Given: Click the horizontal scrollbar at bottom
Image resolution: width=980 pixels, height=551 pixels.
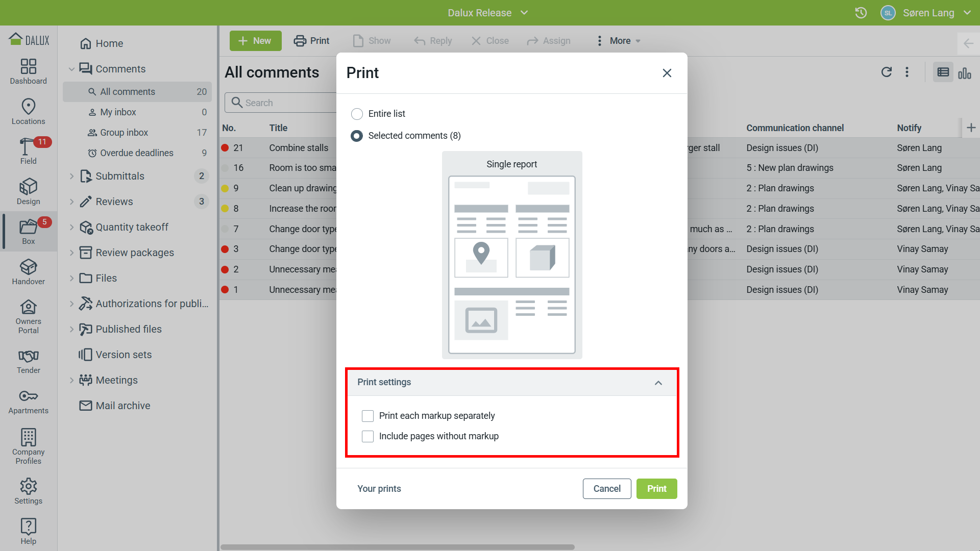Looking at the screenshot, I should pyautogui.click(x=397, y=547).
